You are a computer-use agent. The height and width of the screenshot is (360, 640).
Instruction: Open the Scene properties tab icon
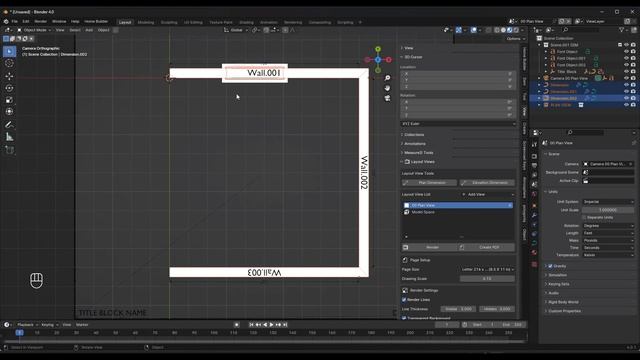point(534,184)
